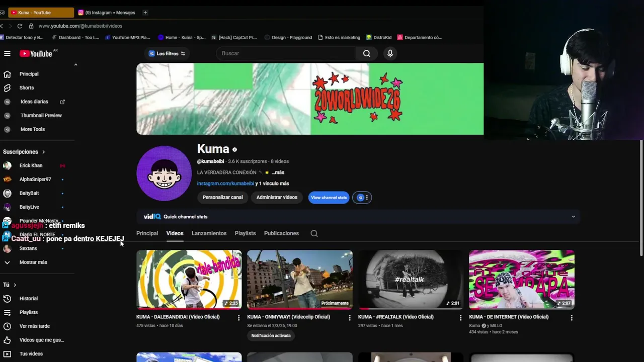Switch to Principal channel tab
This screenshot has height=362, width=644.
(x=147, y=233)
